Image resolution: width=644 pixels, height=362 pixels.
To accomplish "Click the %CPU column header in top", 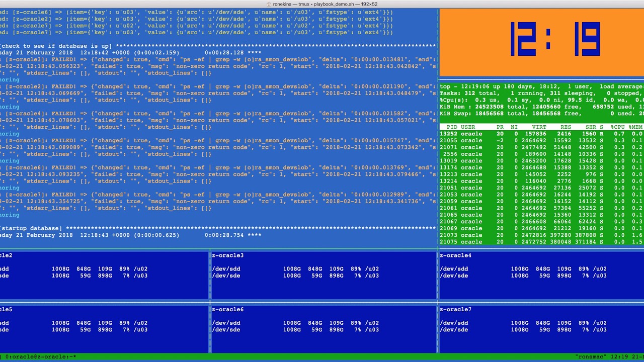I will coord(617,127).
